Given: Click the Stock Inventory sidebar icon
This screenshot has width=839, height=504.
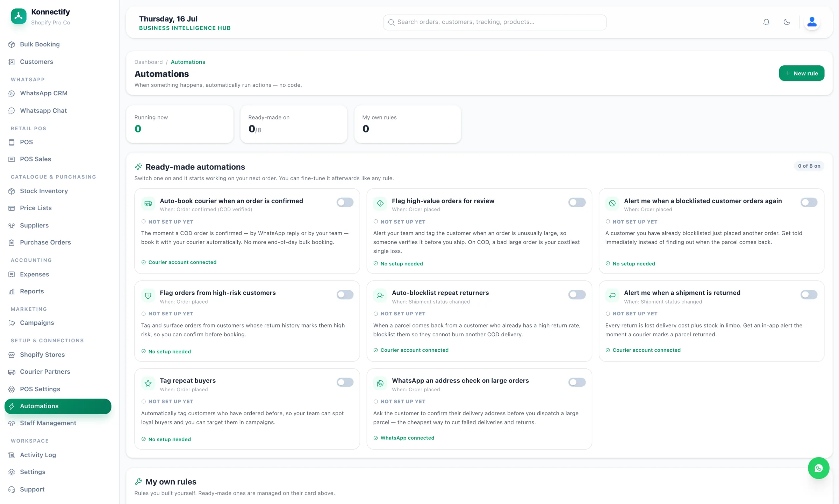Looking at the screenshot, I should (x=12, y=191).
